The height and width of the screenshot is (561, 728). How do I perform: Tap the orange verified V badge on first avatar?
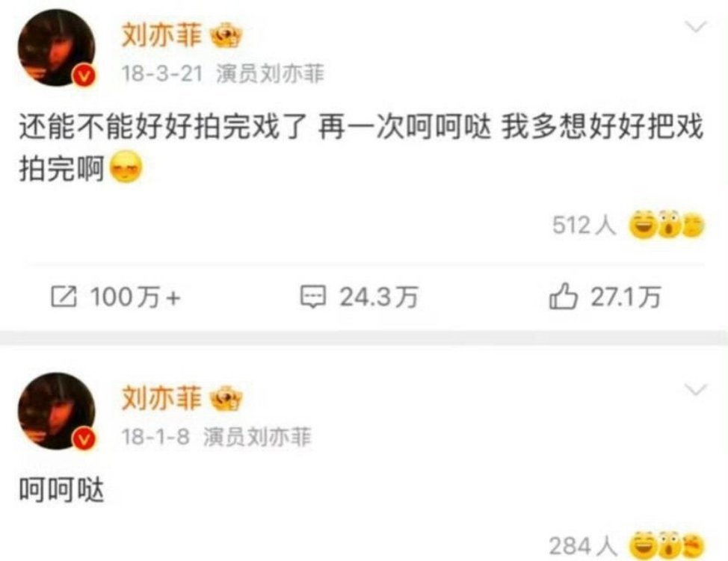pyautogui.click(x=84, y=76)
